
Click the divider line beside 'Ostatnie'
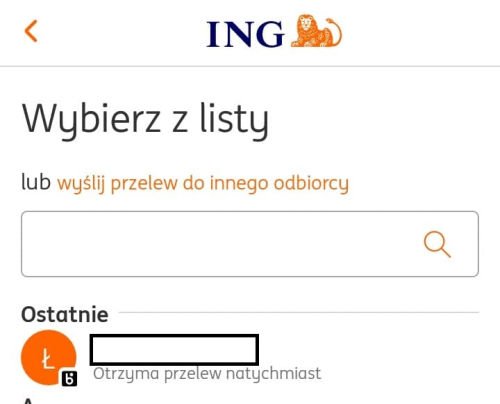point(299,313)
